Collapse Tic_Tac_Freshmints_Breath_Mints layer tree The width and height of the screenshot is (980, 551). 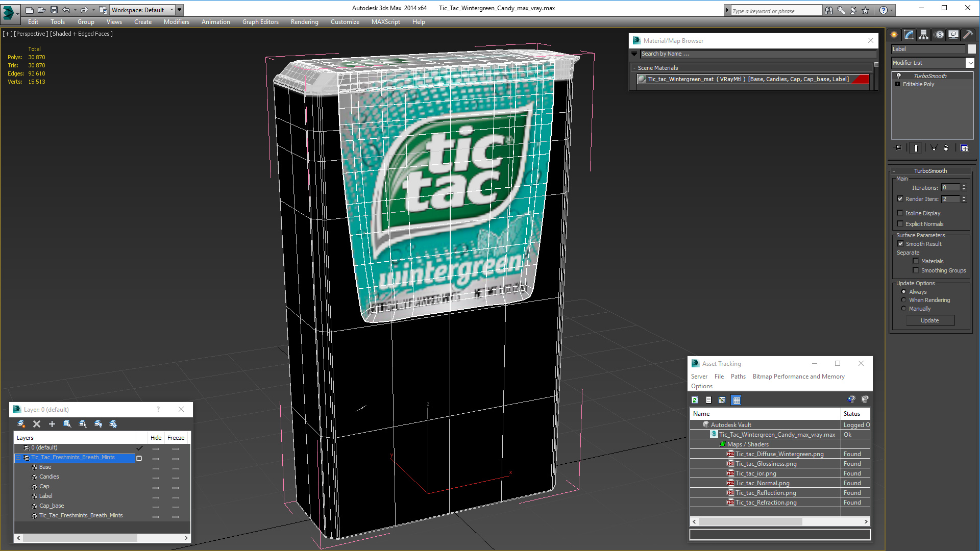(18, 458)
